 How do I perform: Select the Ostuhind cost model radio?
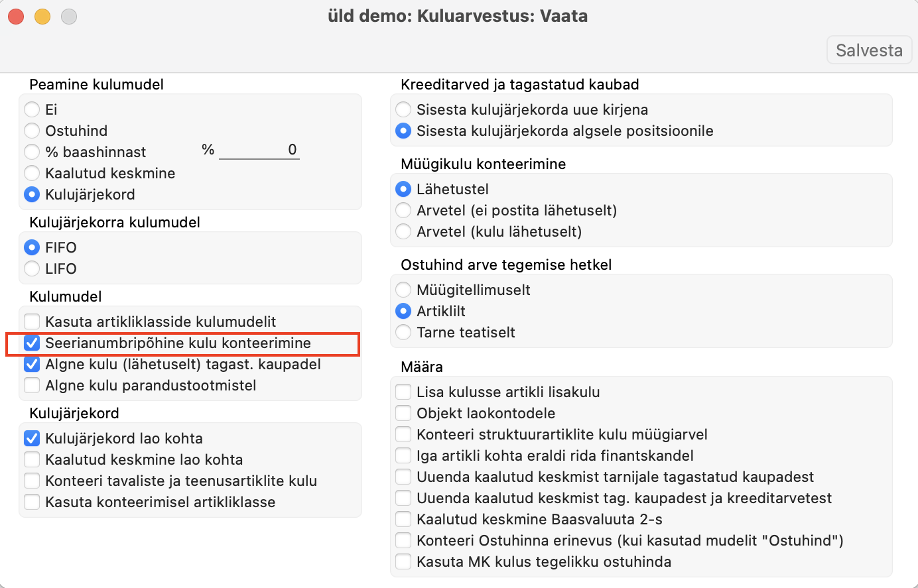click(32, 131)
